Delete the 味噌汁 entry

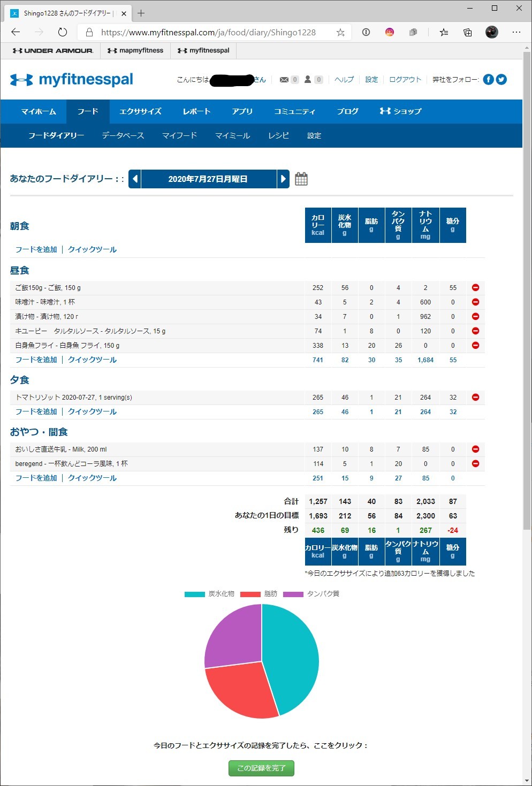[475, 302]
